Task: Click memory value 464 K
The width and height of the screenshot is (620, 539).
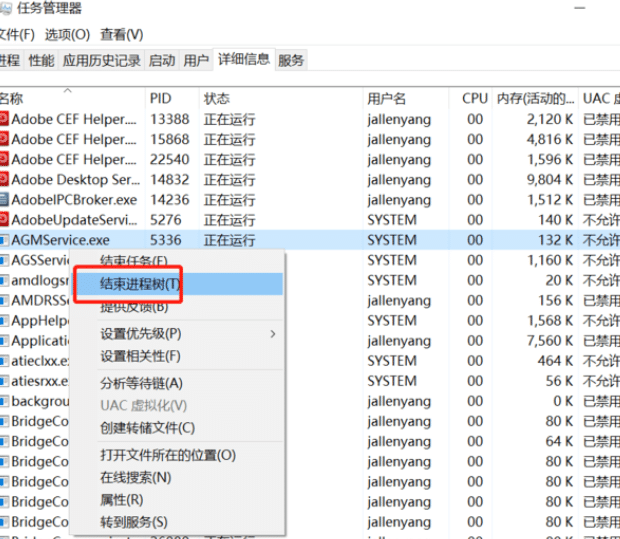Action: point(555,361)
